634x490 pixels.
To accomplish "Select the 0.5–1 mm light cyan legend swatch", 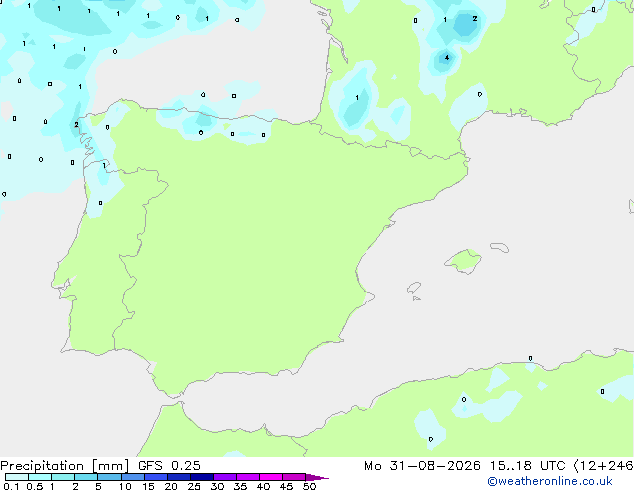I will pos(40,477).
